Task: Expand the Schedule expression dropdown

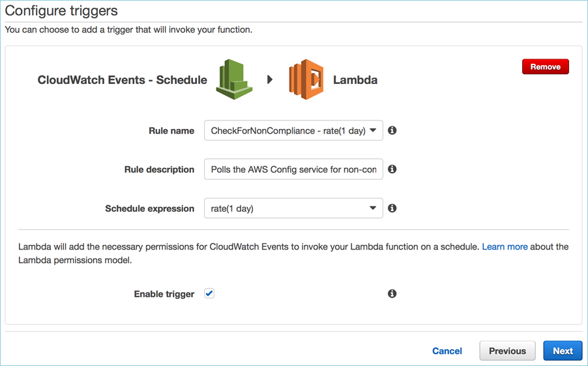Action: tap(293, 209)
